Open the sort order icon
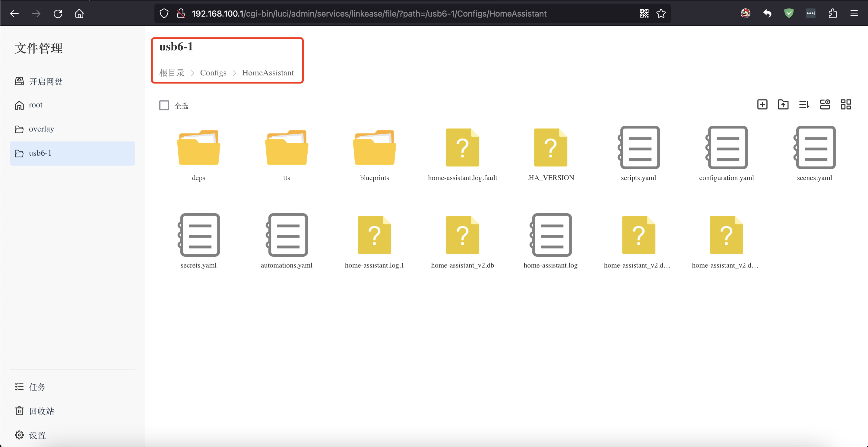 804,104
